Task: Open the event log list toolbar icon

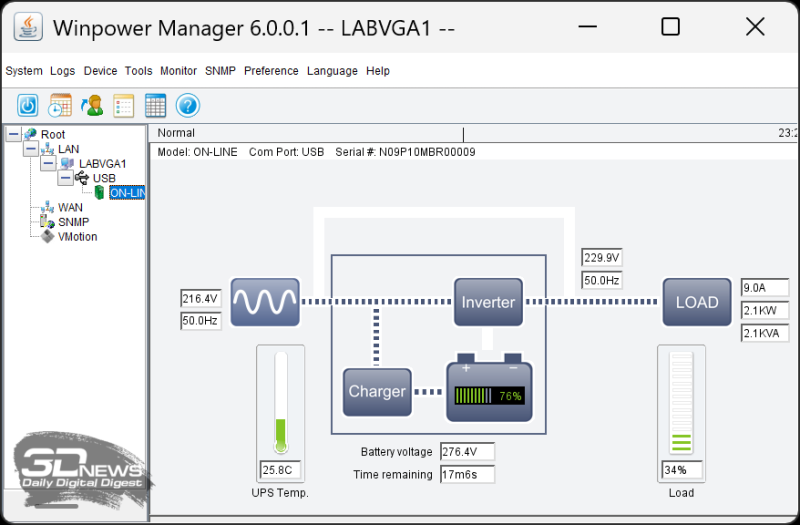Action: 124,105
